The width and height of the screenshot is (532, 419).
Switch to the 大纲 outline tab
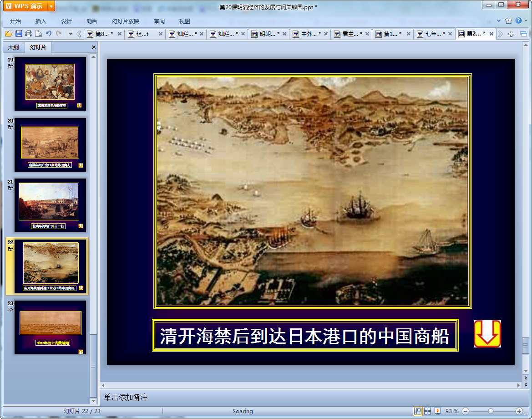(x=14, y=47)
